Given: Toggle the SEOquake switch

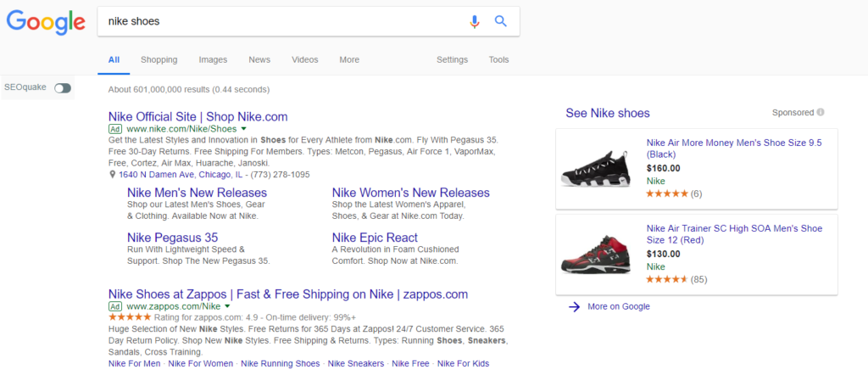Looking at the screenshot, I should click(x=63, y=88).
